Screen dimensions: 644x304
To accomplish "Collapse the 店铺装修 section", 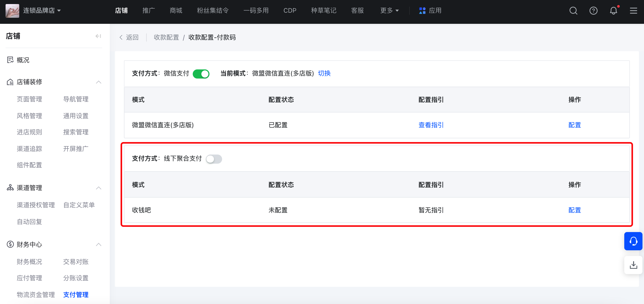I will (x=99, y=82).
